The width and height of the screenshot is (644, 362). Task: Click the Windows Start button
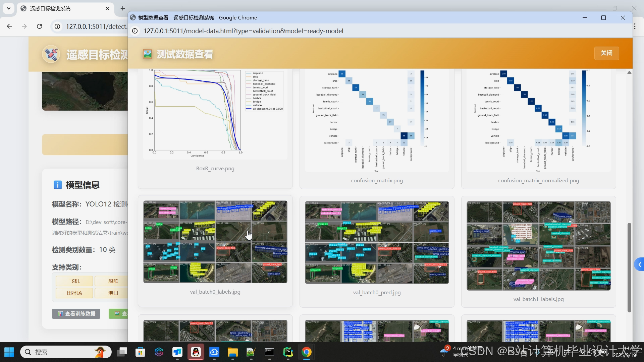pos(9,352)
